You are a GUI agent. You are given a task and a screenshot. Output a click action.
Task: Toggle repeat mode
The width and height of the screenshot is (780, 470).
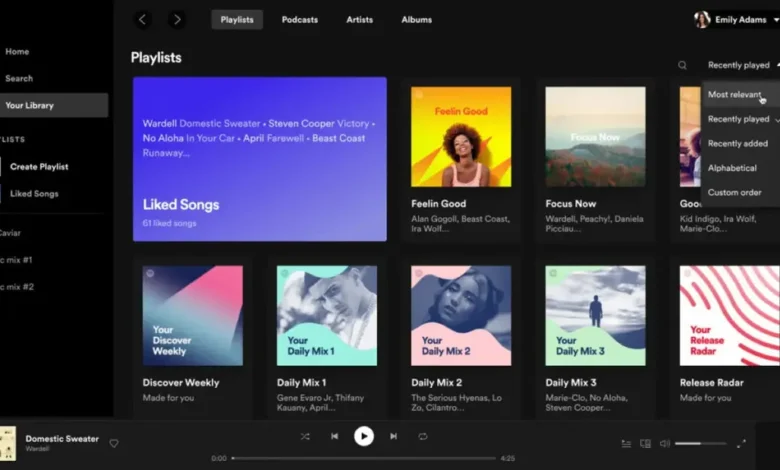(423, 436)
